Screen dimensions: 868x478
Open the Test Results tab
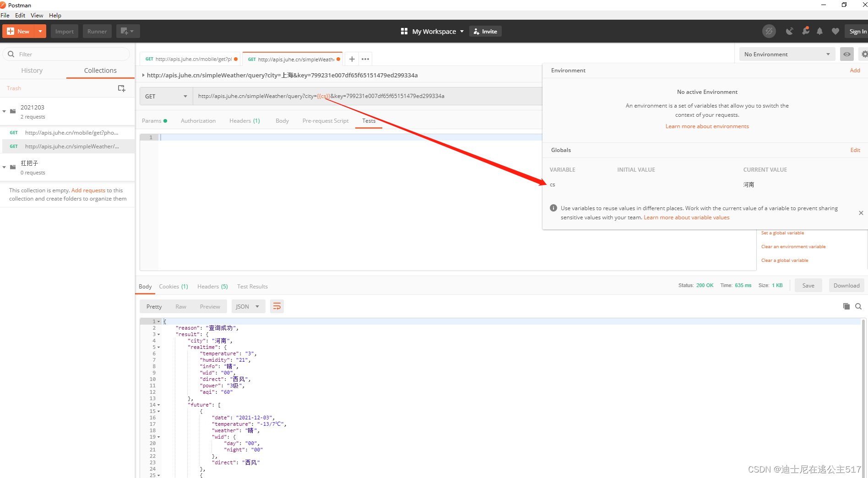click(x=252, y=287)
